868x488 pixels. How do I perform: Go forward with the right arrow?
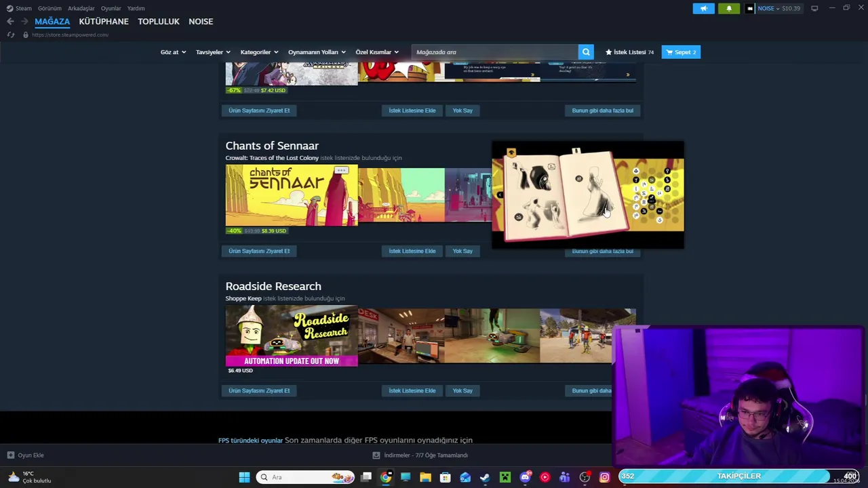[24, 22]
